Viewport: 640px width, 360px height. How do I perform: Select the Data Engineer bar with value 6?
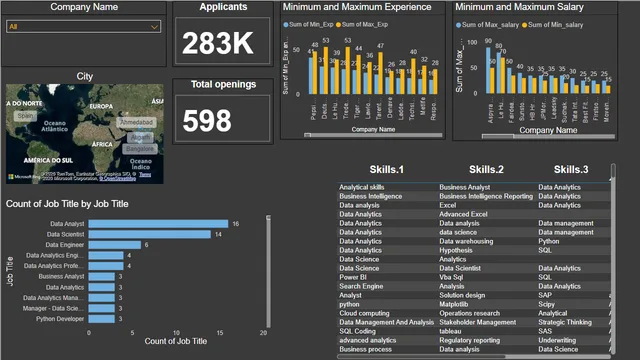tap(115, 245)
